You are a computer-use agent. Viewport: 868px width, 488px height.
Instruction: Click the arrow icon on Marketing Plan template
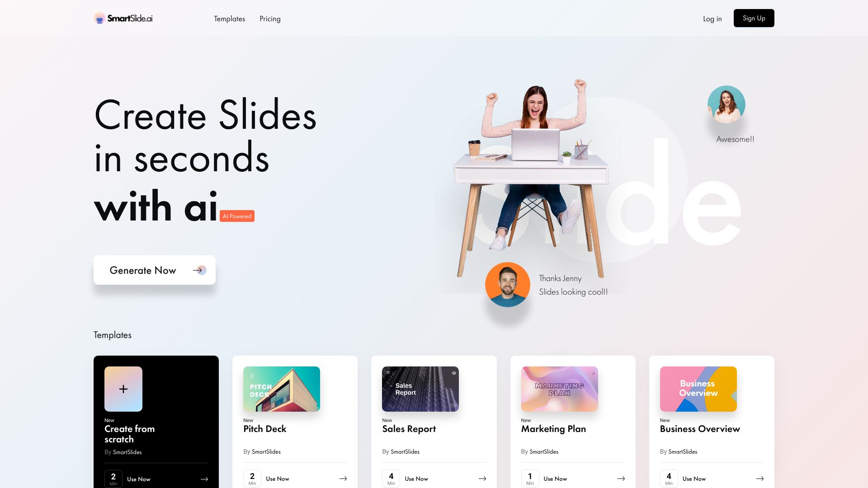pos(621,479)
